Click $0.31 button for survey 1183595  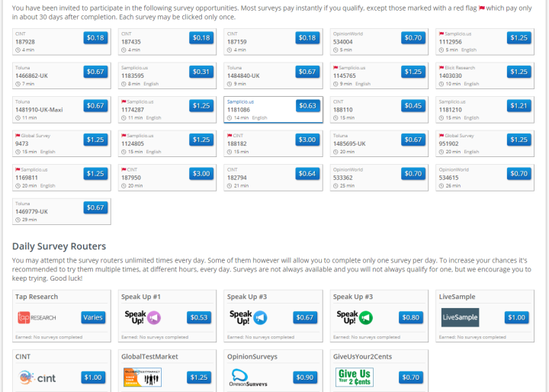pyautogui.click(x=201, y=72)
